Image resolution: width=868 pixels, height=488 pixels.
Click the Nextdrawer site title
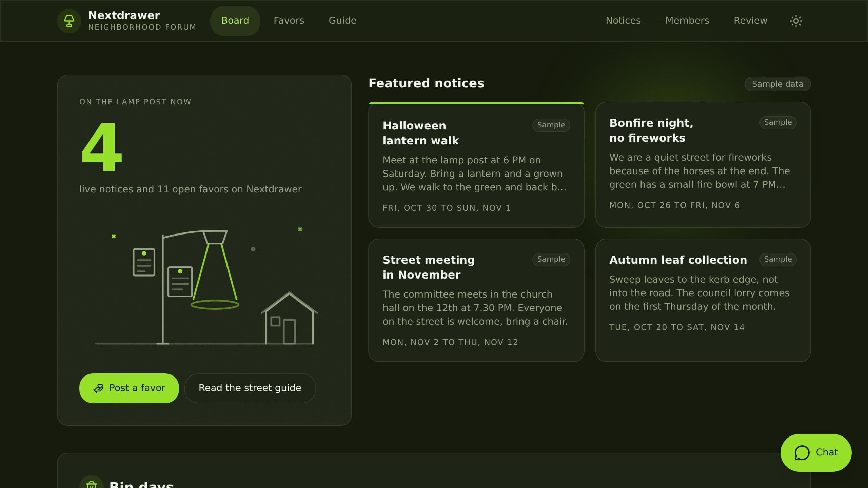click(x=124, y=15)
